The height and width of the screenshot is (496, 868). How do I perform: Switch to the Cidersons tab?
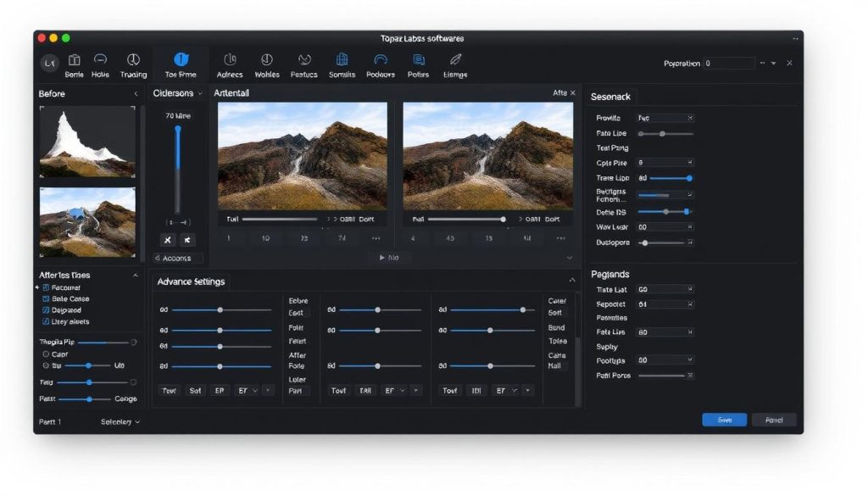coord(175,93)
